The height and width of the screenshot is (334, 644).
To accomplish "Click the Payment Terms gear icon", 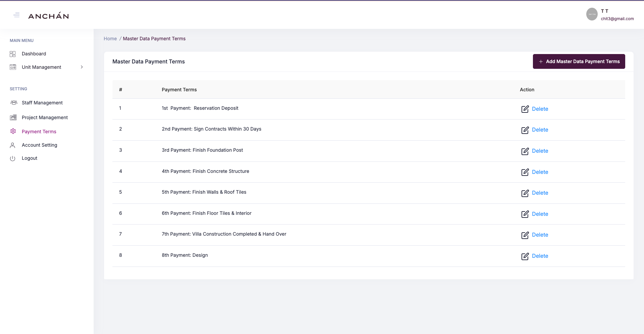I will 13,131.
